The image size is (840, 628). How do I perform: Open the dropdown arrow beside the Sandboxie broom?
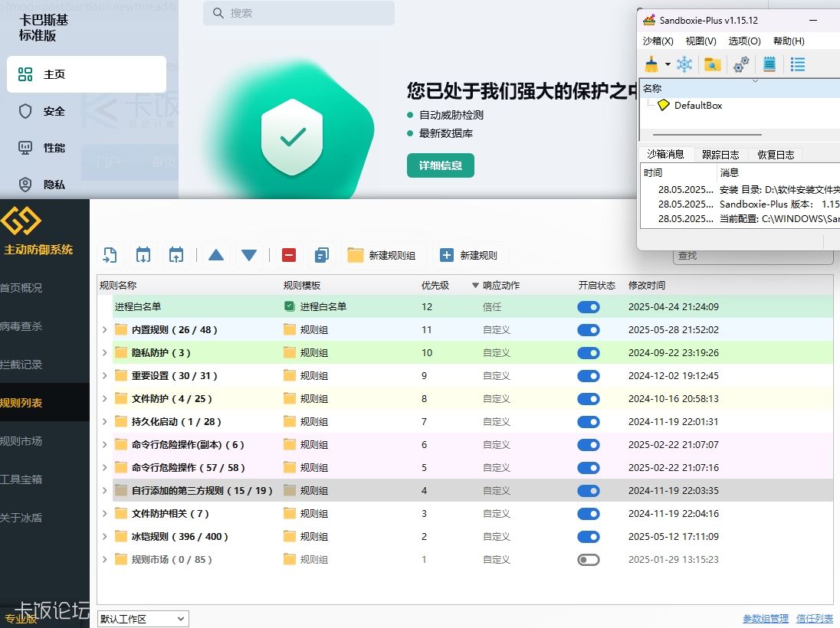coord(668,65)
